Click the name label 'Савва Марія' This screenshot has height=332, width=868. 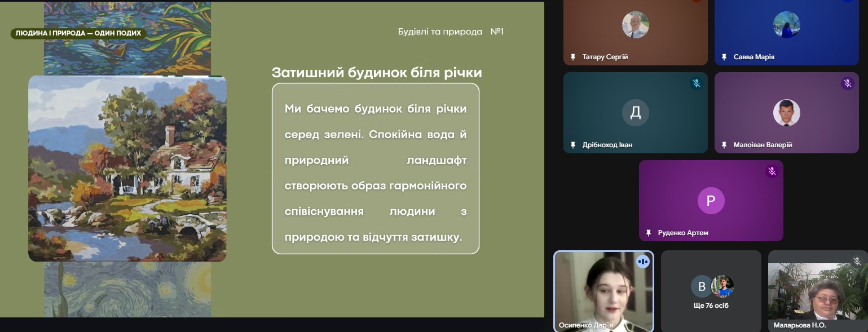coord(754,57)
